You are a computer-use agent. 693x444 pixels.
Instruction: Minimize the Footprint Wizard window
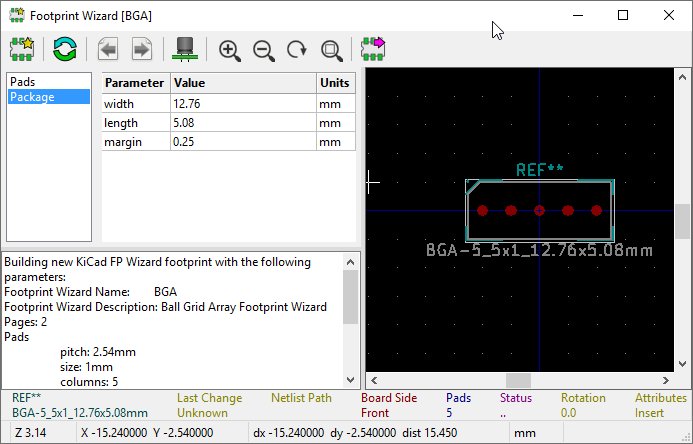pos(578,15)
